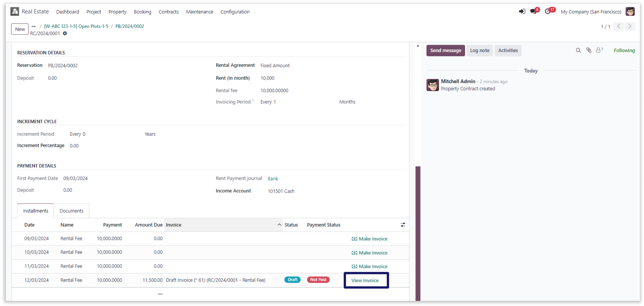Open breadcrumb [W-ABC 123-1-5] Open Plots-1-5
The image size is (644, 306).
point(76,26)
